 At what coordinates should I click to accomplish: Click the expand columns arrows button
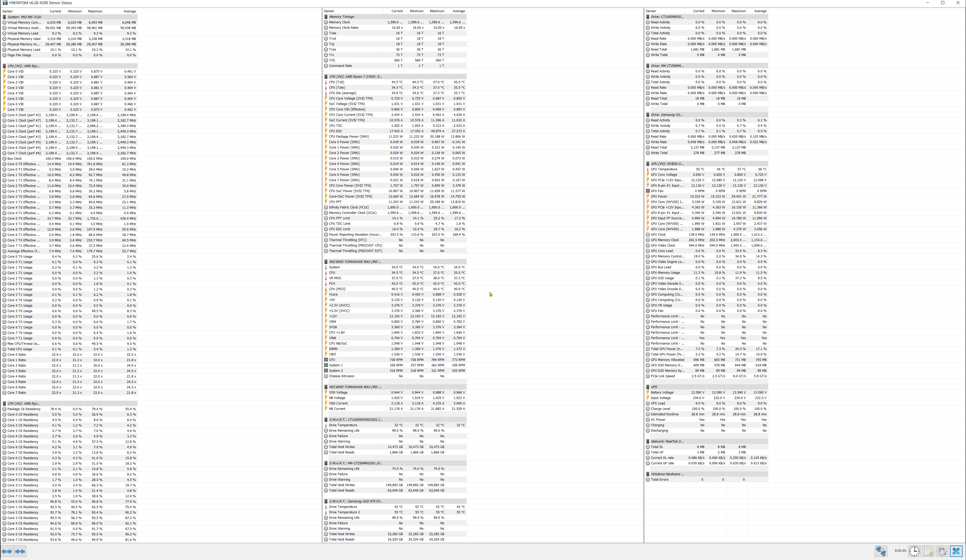click(6, 551)
